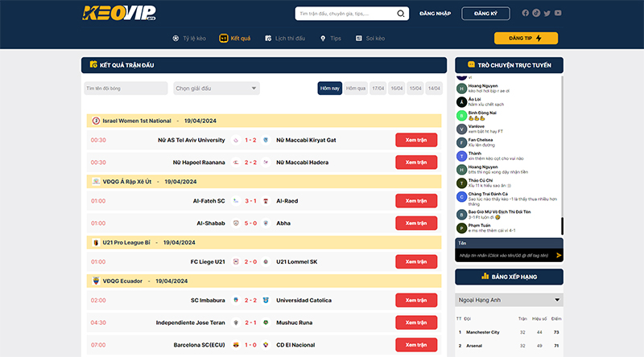Image resolution: width=644 pixels, height=357 pixels.
Task: Click the KEOVIP logo
Action: [118, 13]
